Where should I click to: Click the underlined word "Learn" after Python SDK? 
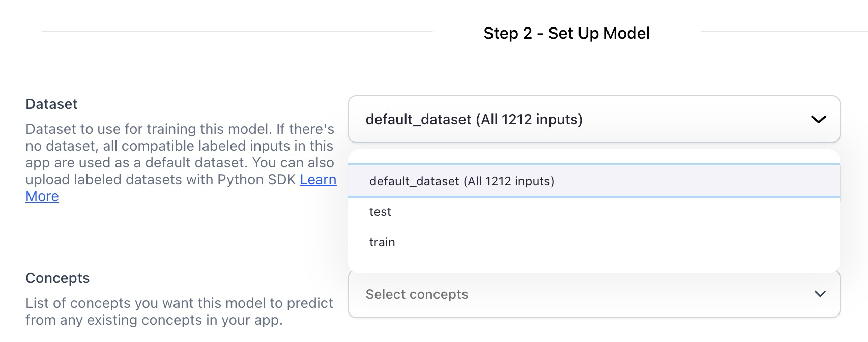(318, 180)
